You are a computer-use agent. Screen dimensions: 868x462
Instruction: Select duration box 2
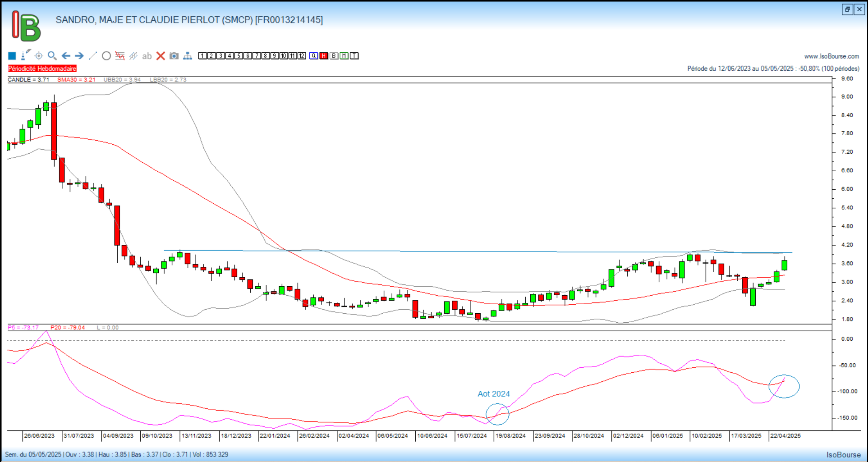click(211, 56)
